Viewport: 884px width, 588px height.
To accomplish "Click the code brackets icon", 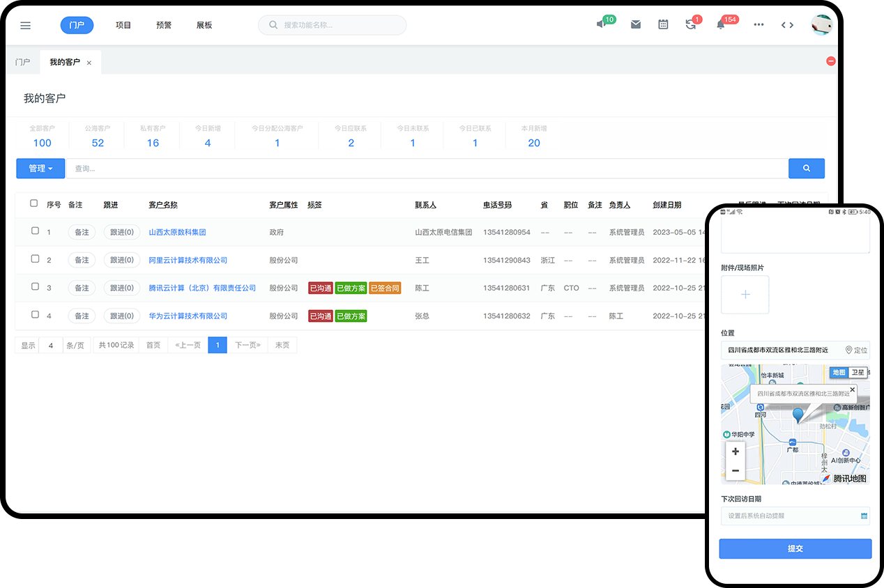I will click(787, 25).
